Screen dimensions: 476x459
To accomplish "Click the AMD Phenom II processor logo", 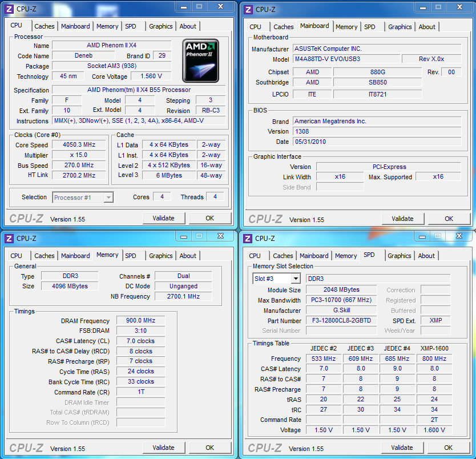I will click(200, 61).
